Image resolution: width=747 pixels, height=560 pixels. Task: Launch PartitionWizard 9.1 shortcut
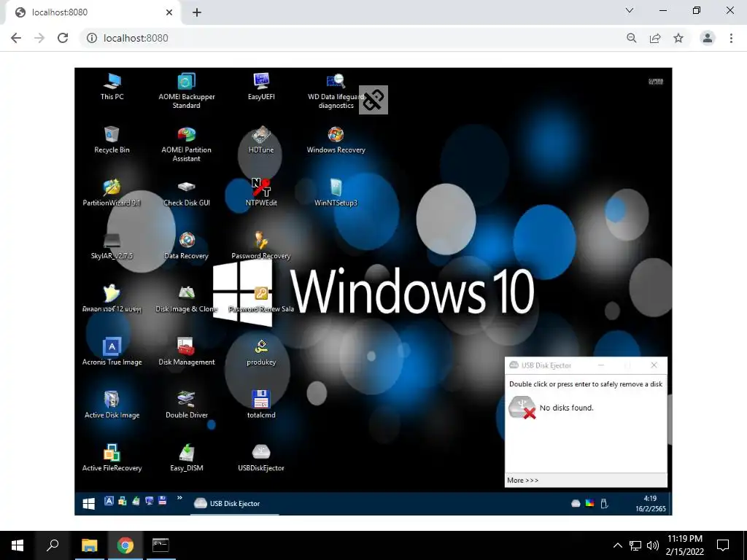[x=112, y=192]
